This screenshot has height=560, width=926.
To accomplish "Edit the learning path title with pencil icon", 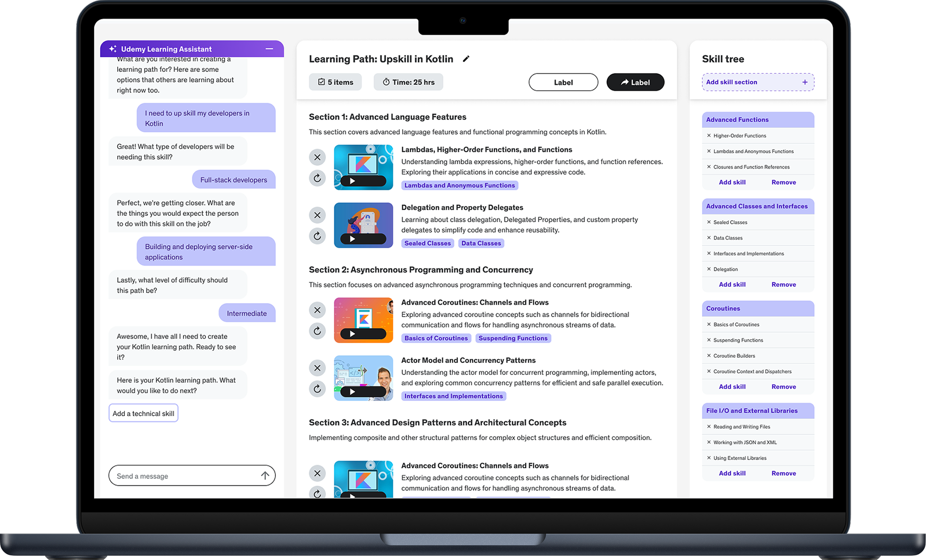I will click(466, 59).
